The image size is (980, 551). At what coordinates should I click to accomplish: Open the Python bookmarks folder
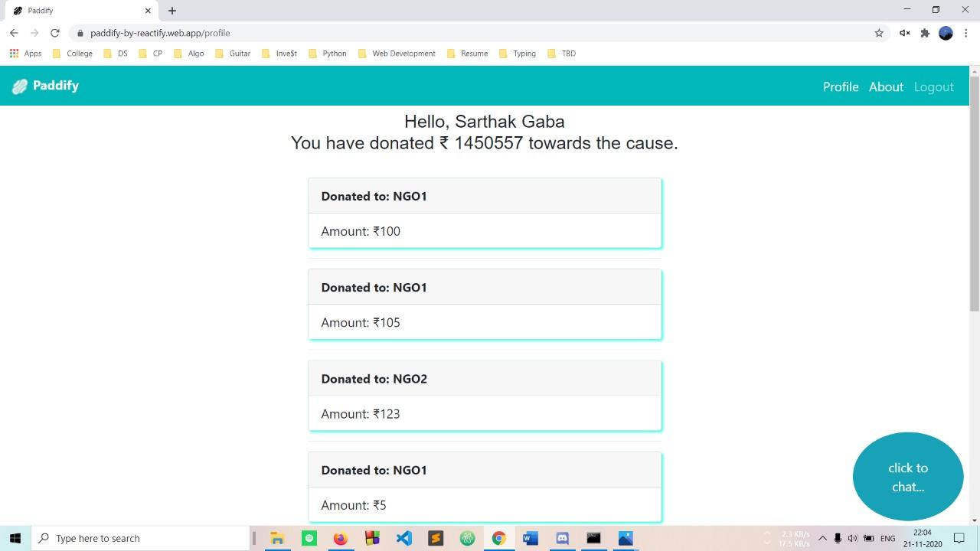[327, 54]
